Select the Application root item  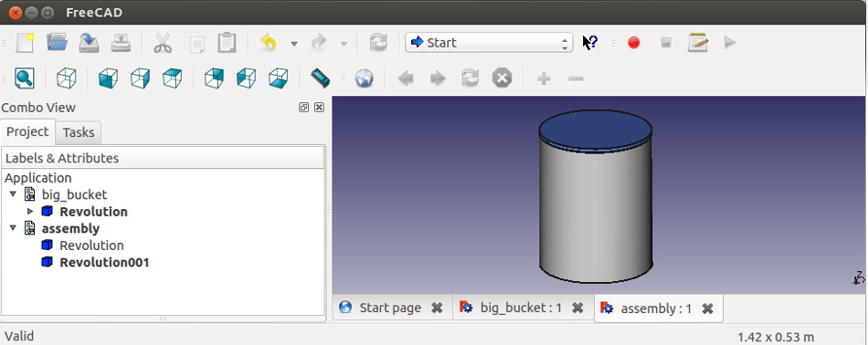pos(38,177)
